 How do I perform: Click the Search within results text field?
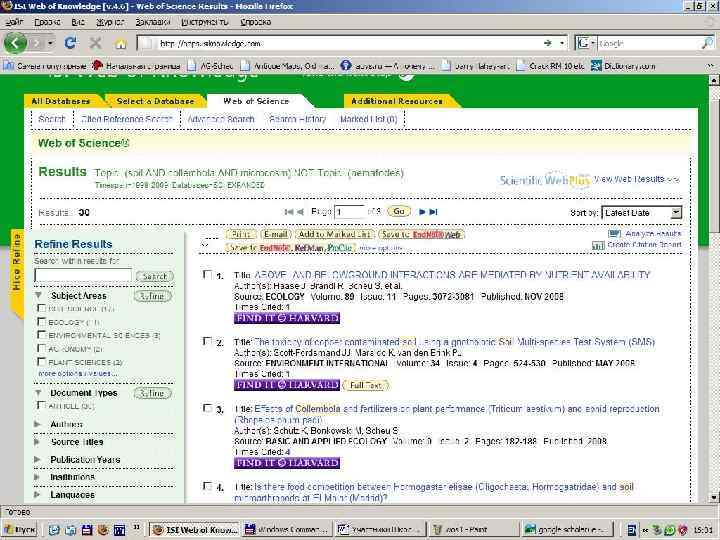83,276
